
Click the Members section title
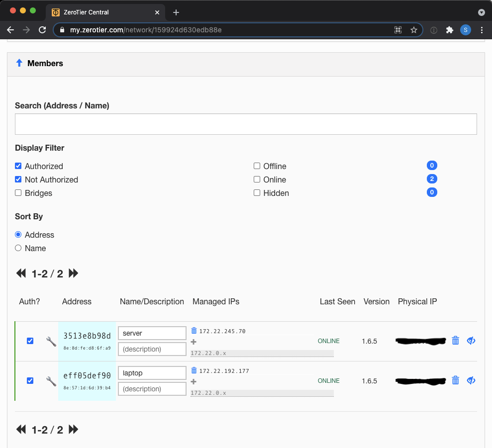(45, 63)
